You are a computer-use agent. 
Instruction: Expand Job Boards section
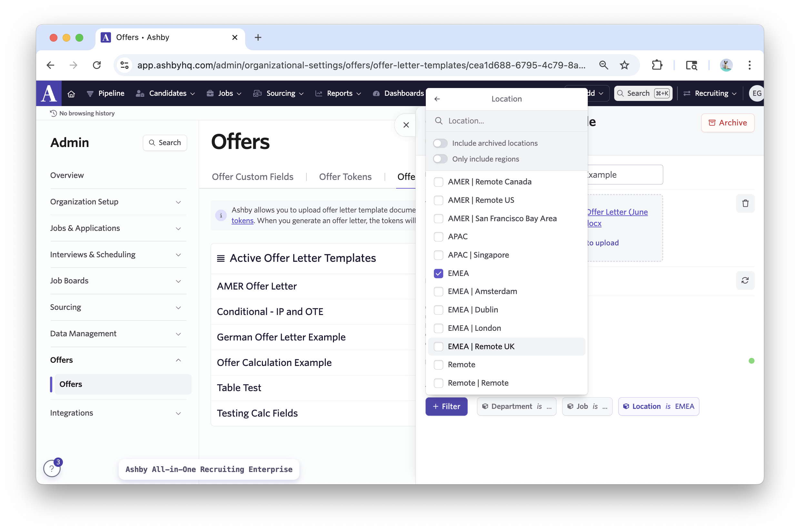118,281
